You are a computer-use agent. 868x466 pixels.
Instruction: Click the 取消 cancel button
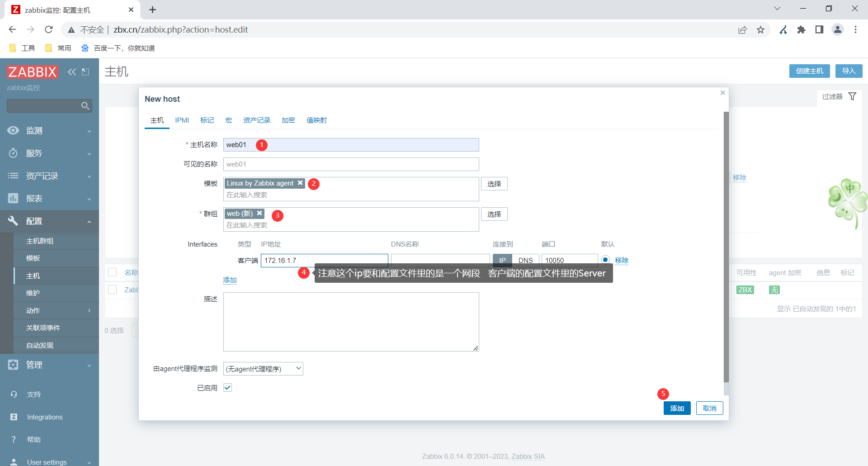[710, 408]
